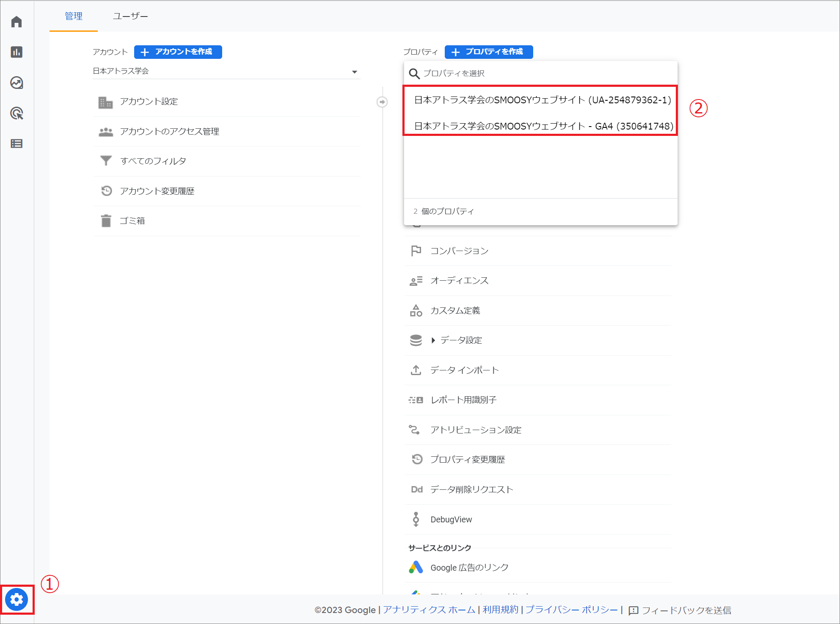Open the 利用規約 link
Viewport: 840px width, 624px height.
point(500,610)
